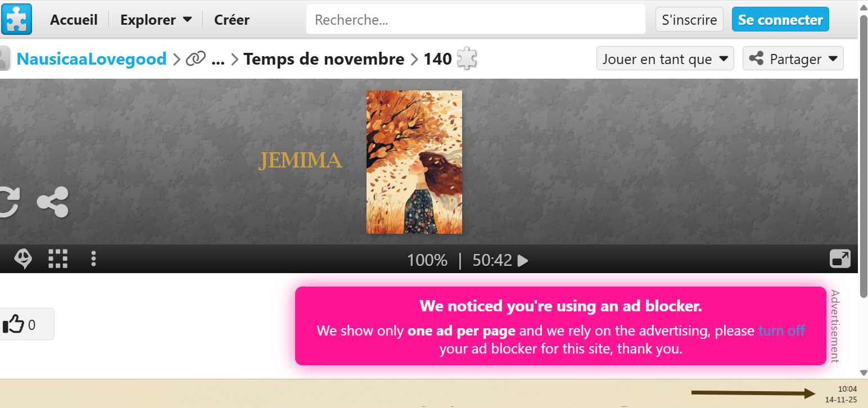Click the Se connecter button
Viewport: 868px width, 408px height.
click(780, 20)
